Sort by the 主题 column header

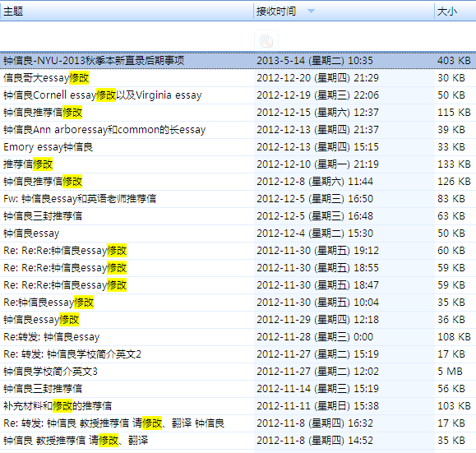[x=127, y=12]
